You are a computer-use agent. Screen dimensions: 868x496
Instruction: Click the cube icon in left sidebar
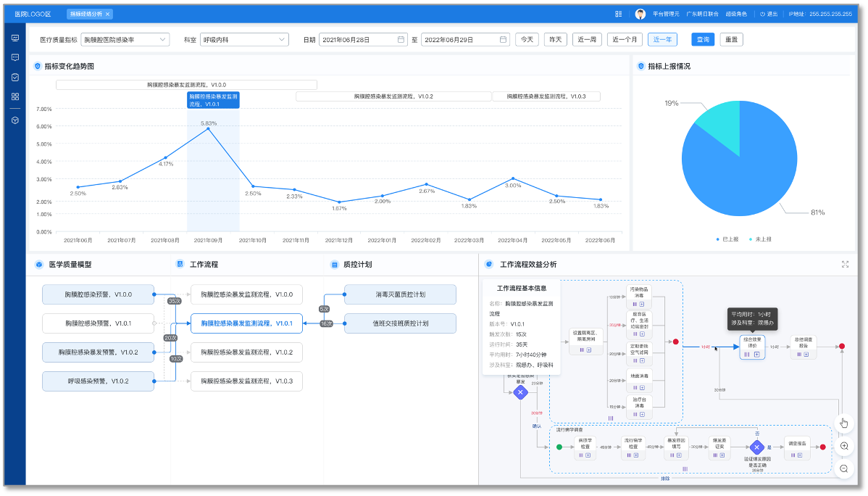point(14,120)
